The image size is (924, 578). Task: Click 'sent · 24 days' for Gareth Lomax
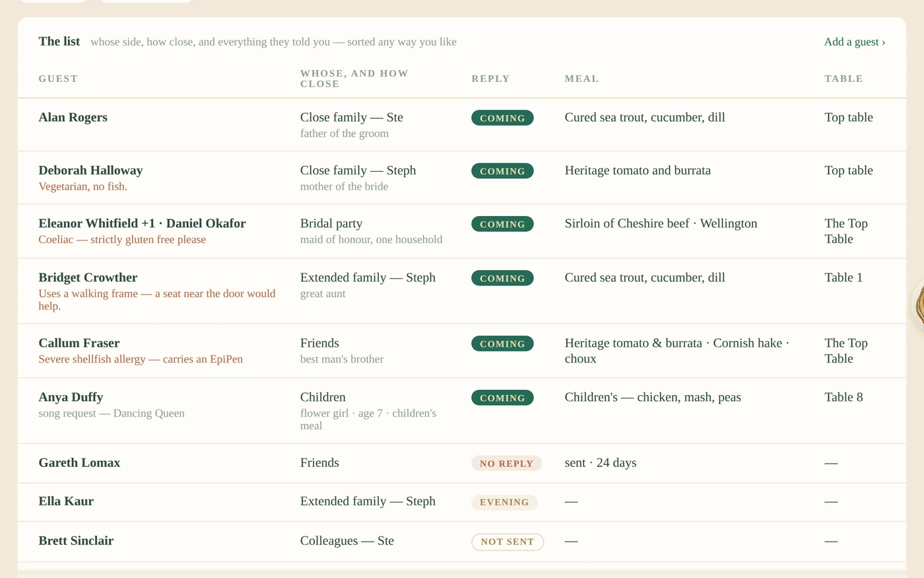601,462
